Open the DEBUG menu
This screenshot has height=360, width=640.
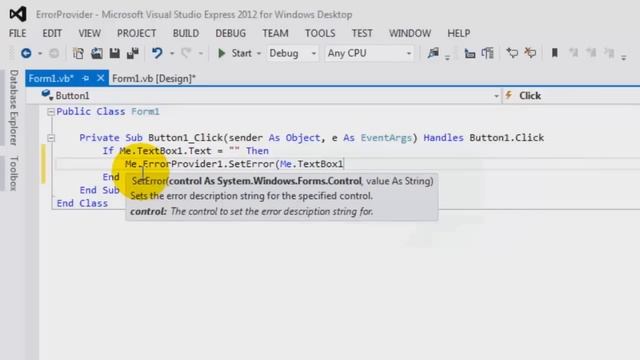(231, 33)
